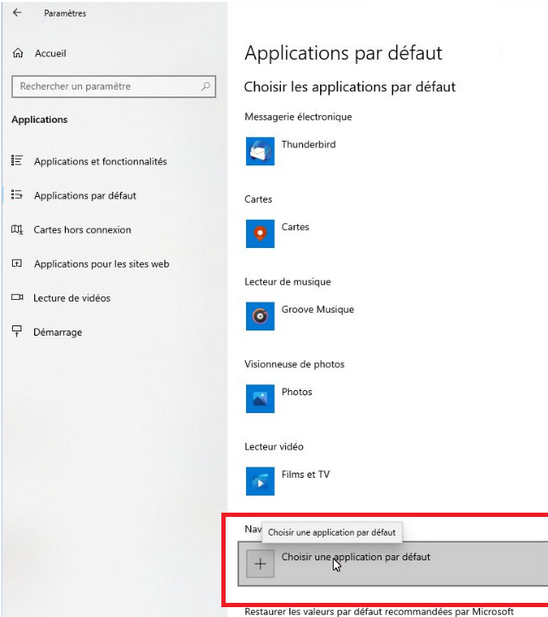The width and height of the screenshot is (548, 617).
Task: Click the Cartes map pin icon
Action: coord(260,234)
